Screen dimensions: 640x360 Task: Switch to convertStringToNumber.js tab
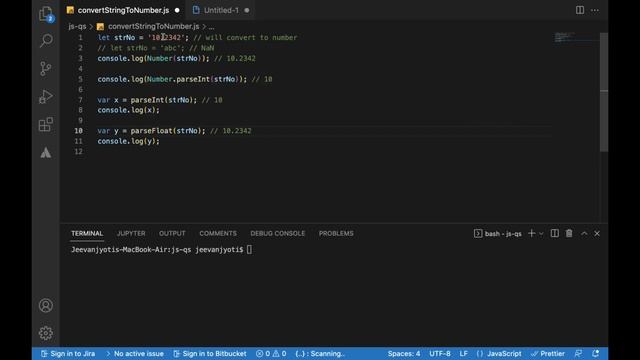coord(123,10)
